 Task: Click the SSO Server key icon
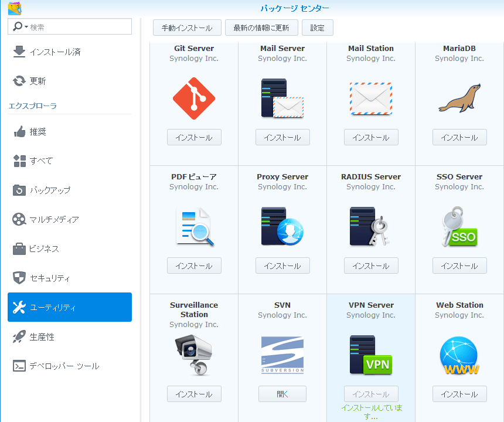(x=459, y=227)
